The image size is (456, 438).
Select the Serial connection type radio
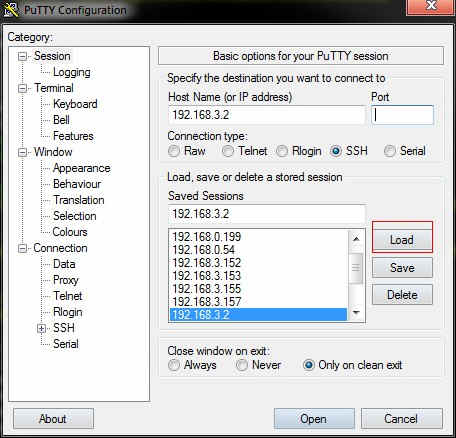coord(390,151)
